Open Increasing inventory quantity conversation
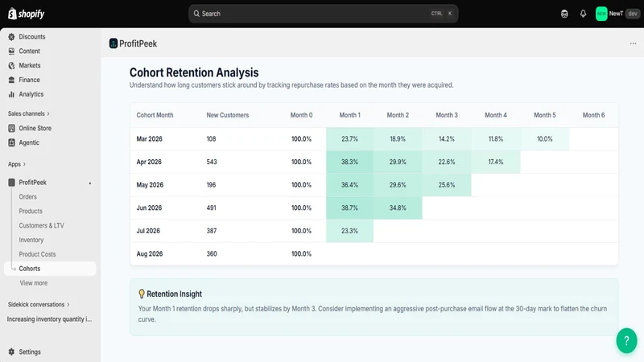This screenshot has height=362, width=644. point(49,319)
